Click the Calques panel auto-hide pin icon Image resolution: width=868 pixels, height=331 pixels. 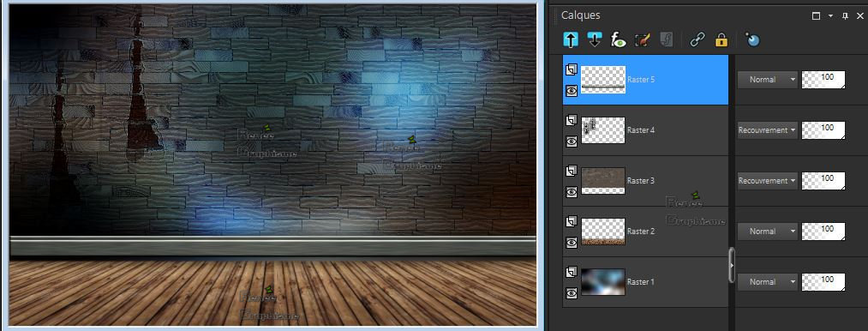(845, 16)
